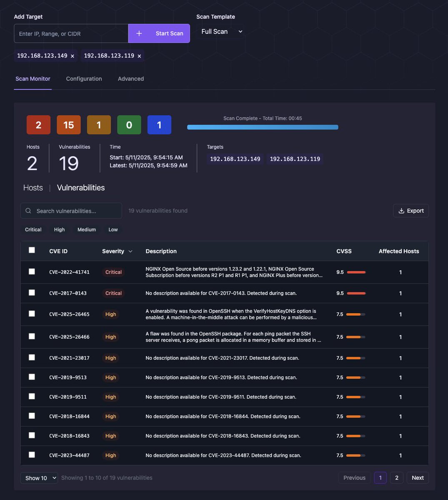Remove target 192.168.123.149 via its x icon
Screen dimensions: 448x500
click(x=72, y=56)
